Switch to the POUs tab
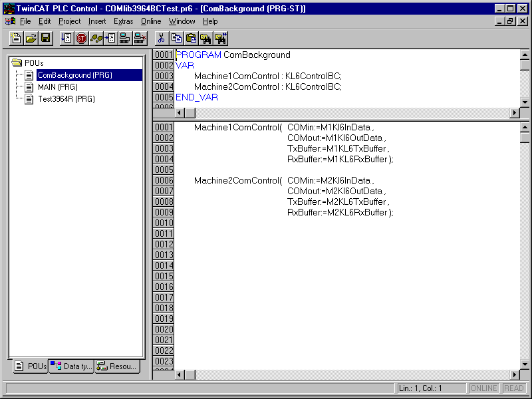The image size is (532, 399). click(x=31, y=366)
